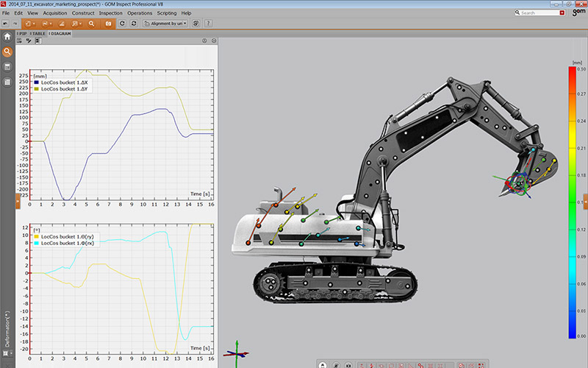
Task: Switch to the PIP tab
Action: [x=22, y=34]
